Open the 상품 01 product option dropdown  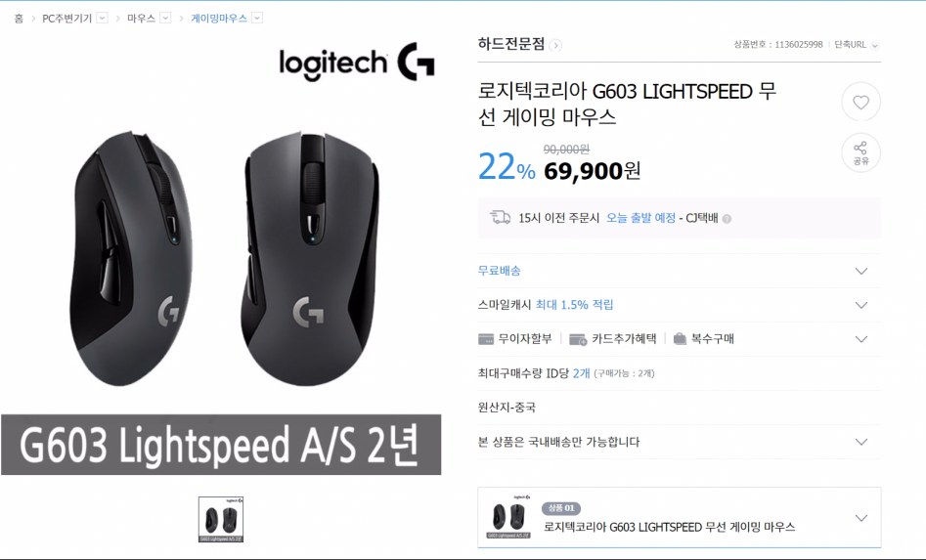tap(861, 518)
